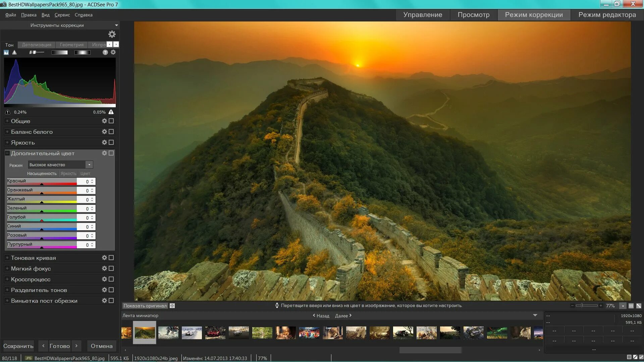Toggle the Общие group checkbox
Screen dimensions: 644x362
[x=111, y=121]
